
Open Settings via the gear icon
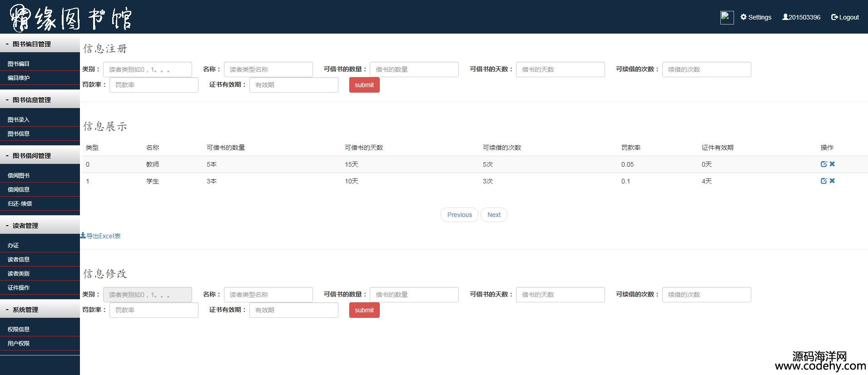pos(756,17)
